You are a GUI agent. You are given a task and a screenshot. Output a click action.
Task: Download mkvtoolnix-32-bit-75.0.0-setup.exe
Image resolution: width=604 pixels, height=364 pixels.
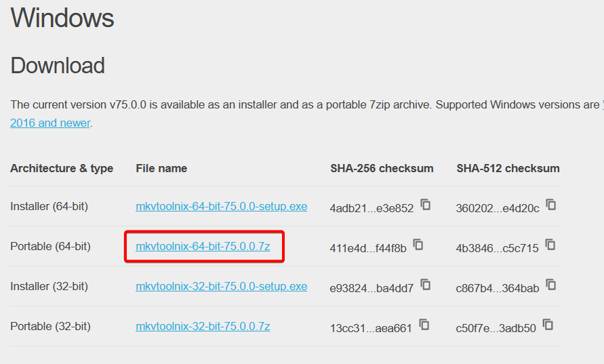[222, 287]
